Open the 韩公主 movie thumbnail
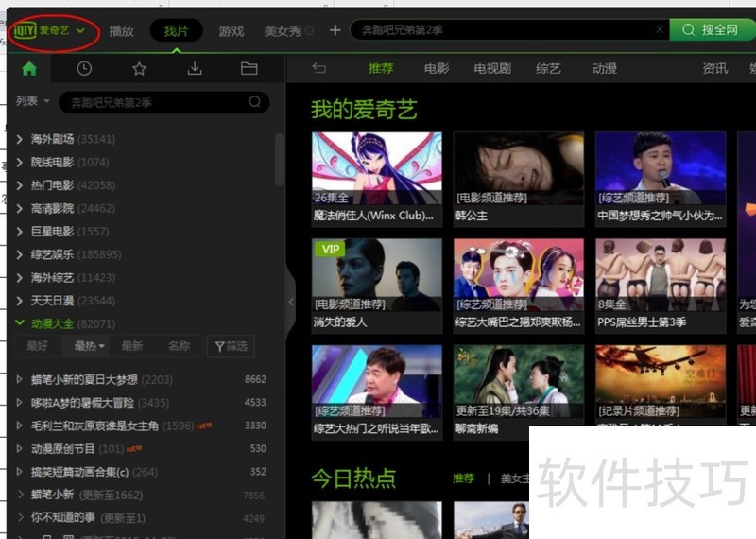The image size is (756, 539). 518,168
